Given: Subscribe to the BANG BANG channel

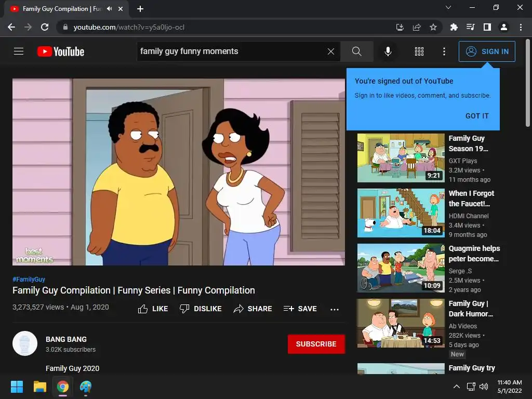Looking at the screenshot, I should pos(316,344).
